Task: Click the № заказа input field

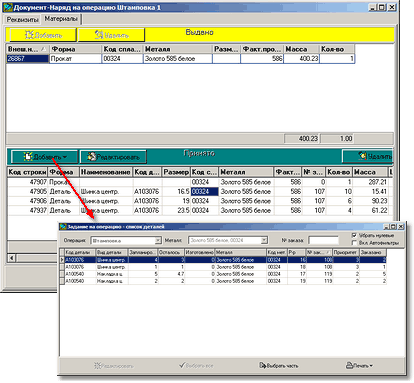Action: click(323, 240)
